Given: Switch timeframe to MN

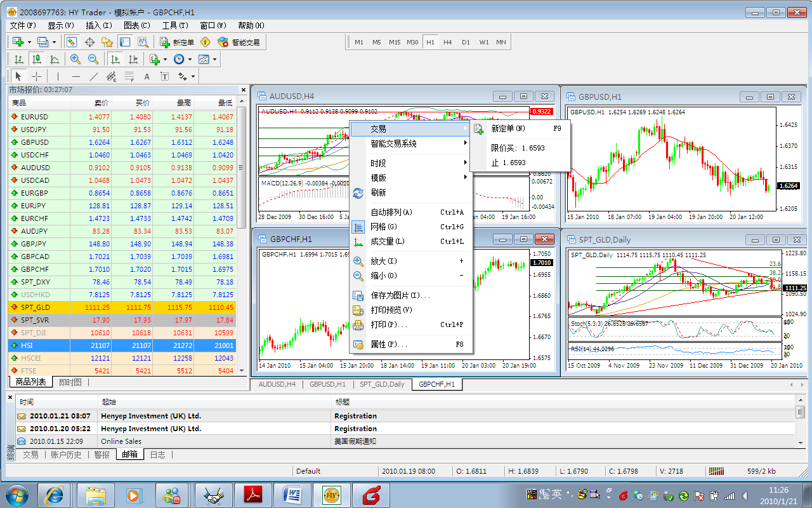Looking at the screenshot, I should [501, 42].
